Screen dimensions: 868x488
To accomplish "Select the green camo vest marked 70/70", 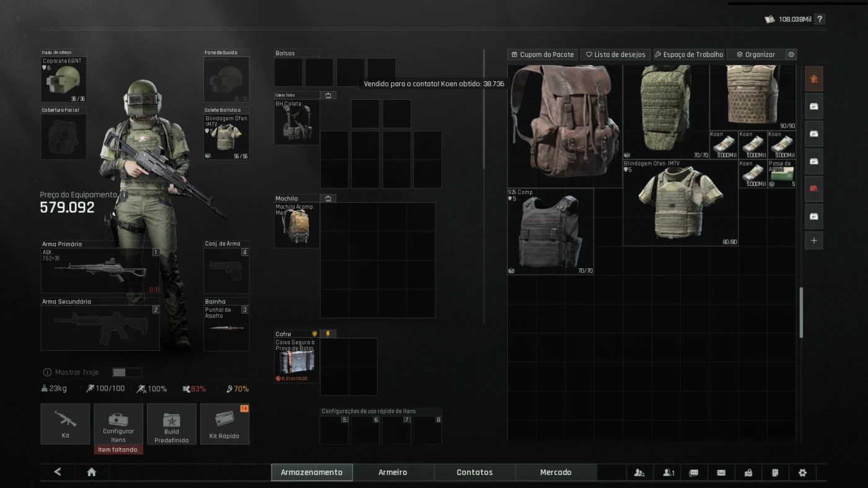I will coord(666,112).
